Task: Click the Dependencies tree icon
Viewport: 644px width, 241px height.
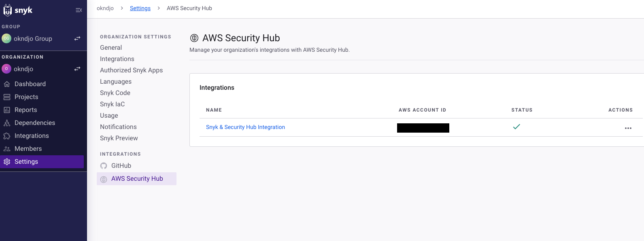Action: [7, 123]
